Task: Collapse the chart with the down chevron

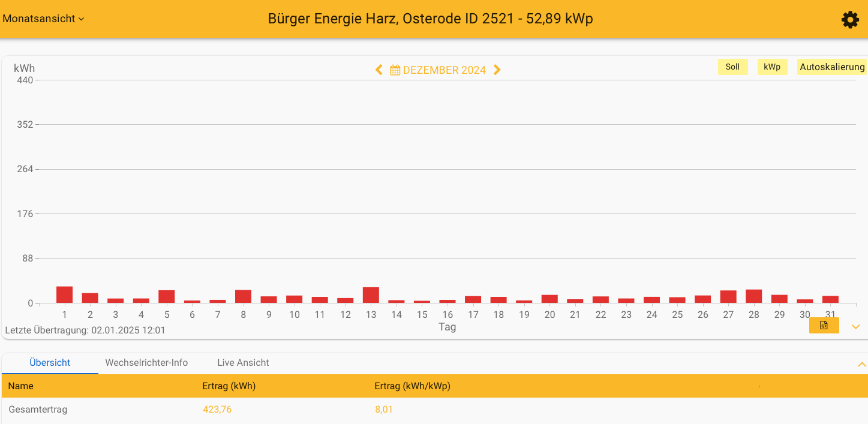Action: 855,327
